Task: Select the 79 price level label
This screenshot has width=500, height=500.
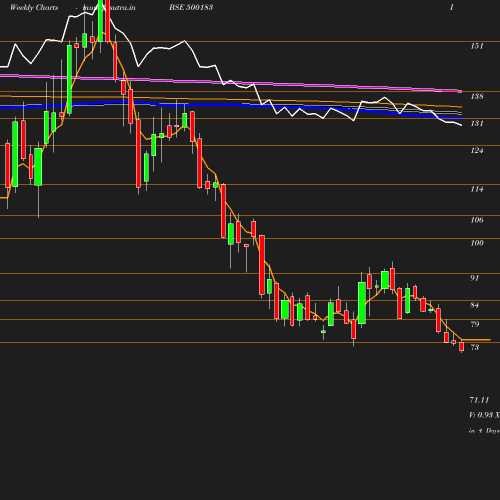Action: tap(475, 324)
